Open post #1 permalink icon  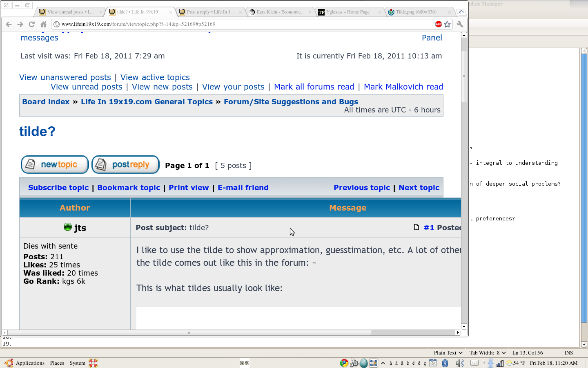[x=416, y=227]
